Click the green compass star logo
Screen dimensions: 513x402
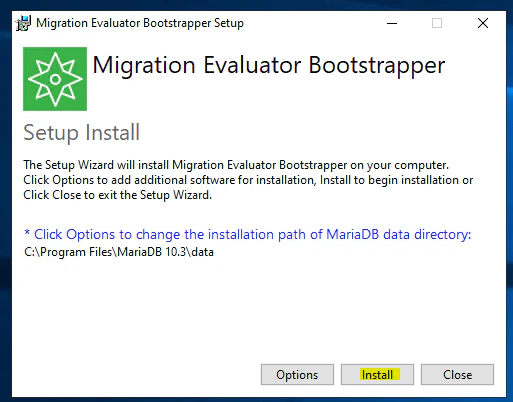(x=55, y=79)
